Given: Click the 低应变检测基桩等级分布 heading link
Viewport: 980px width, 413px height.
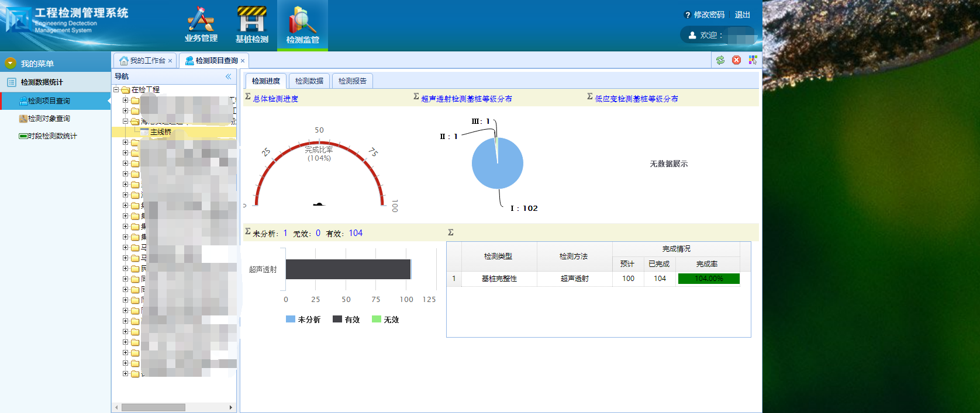Looking at the screenshot, I should [x=637, y=99].
